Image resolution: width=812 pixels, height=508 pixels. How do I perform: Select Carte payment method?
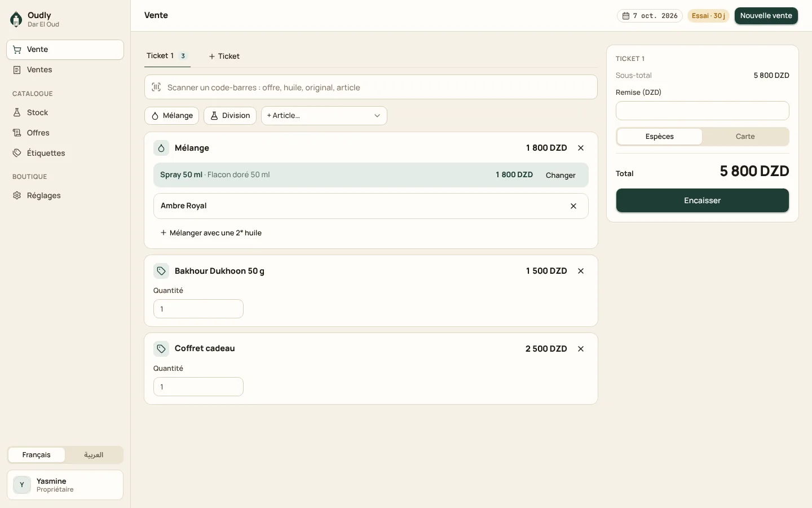point(745,137)
